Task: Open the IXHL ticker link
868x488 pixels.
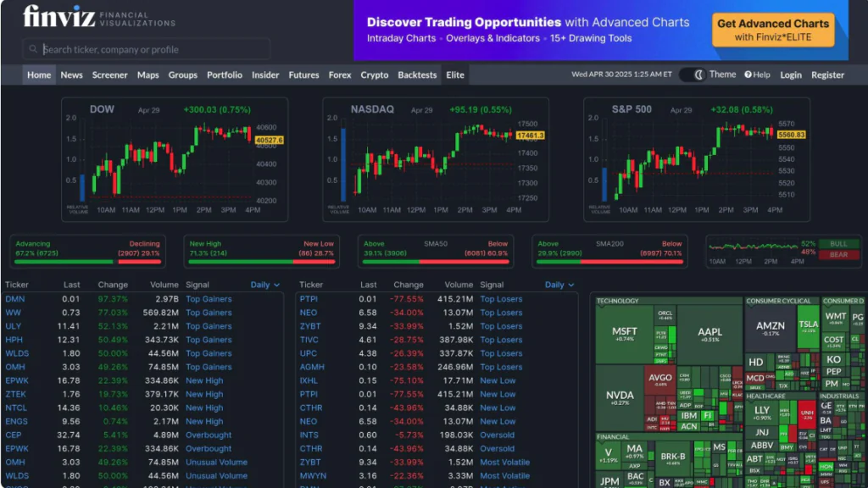Action: coord(309,380)
